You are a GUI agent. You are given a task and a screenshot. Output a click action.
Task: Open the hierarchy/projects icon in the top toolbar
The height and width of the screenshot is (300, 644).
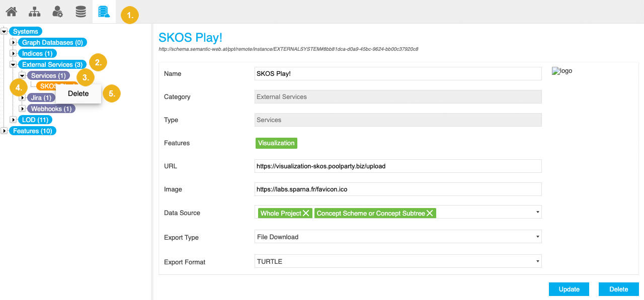point(34,12)
